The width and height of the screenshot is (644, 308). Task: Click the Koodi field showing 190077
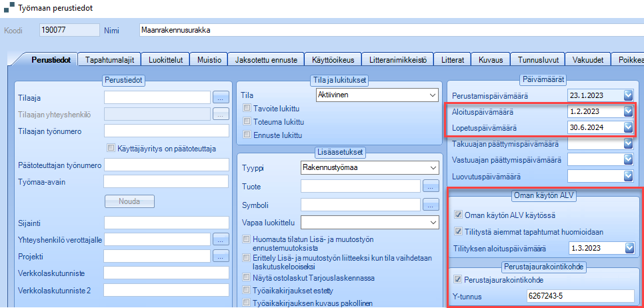(x=69, y=30)
